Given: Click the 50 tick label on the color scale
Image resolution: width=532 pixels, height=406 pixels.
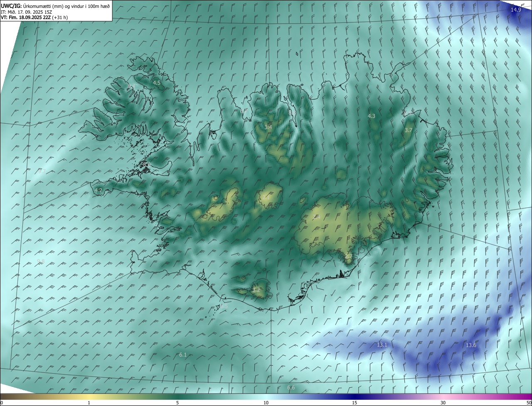Looking at the screenshot, I should coord(529,403).
